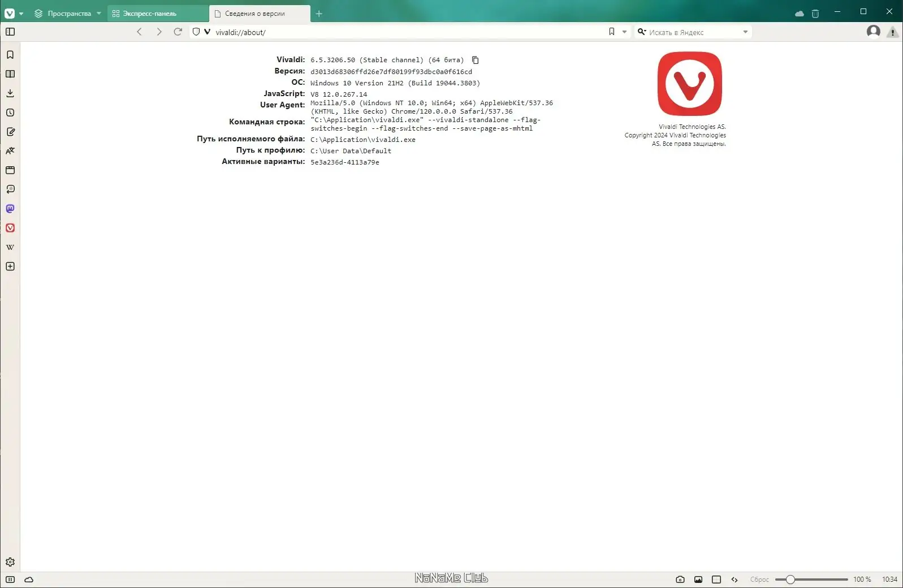
Task: Focus the Искать в Яндекс search field
Action: 694,32
